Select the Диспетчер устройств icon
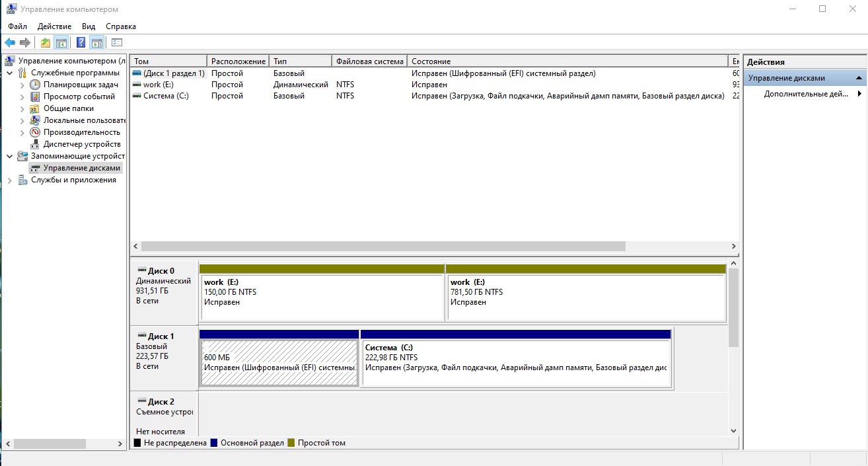The image size is (868, 466). 35,144
